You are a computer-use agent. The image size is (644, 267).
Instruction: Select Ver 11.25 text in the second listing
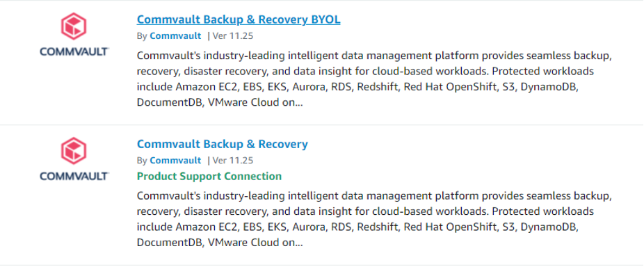(x=233, y=160)
